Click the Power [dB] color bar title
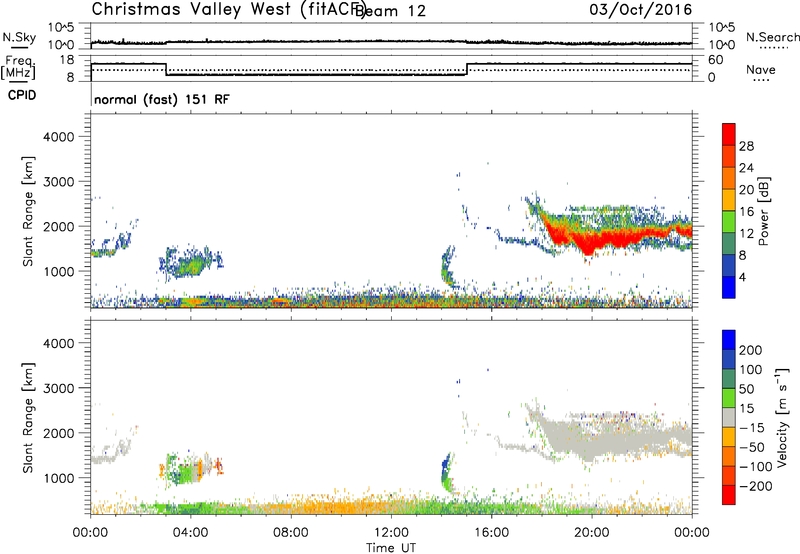800x554 pixels. (x=763, y=211)
